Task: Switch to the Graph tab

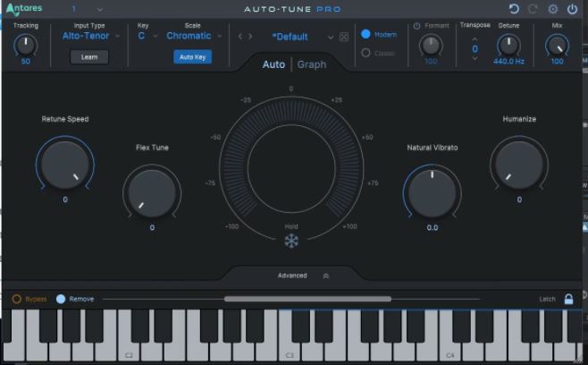Action: point(312,64)
